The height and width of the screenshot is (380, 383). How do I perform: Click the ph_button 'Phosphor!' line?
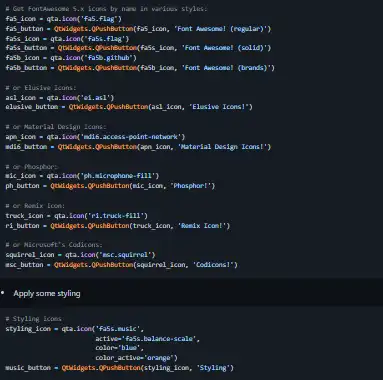(110, 186)
